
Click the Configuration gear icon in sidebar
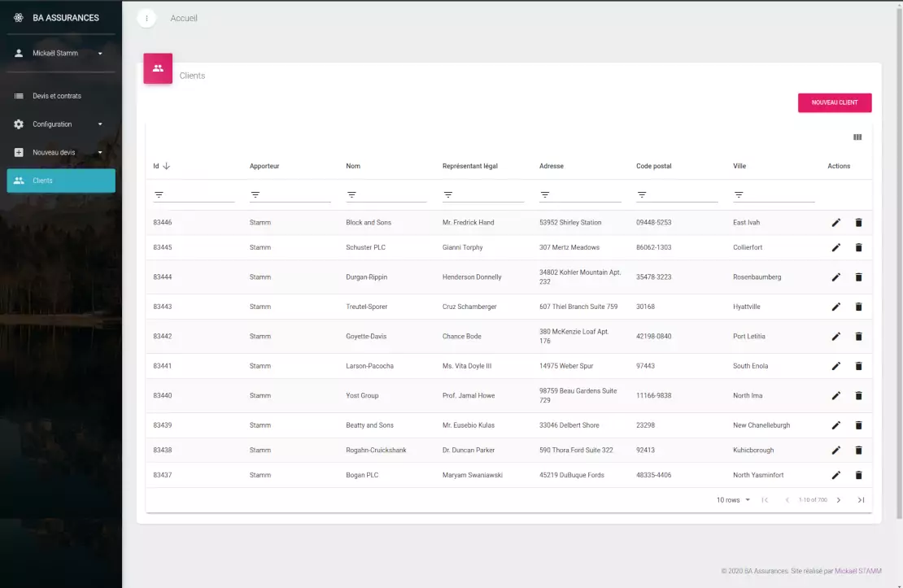pyautogui.click(x=19, y=124)
